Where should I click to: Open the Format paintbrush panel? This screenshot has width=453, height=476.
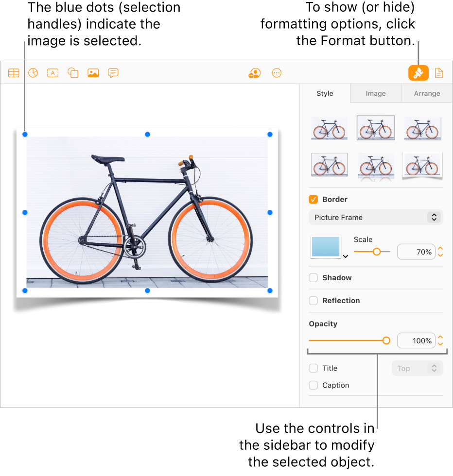pos(418,73)
